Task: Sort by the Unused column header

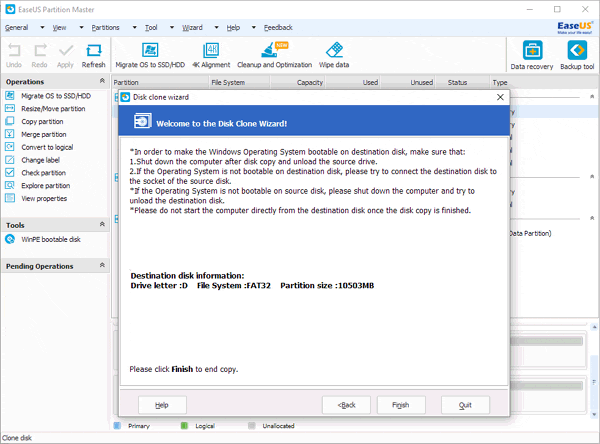Action: point(408,82)
